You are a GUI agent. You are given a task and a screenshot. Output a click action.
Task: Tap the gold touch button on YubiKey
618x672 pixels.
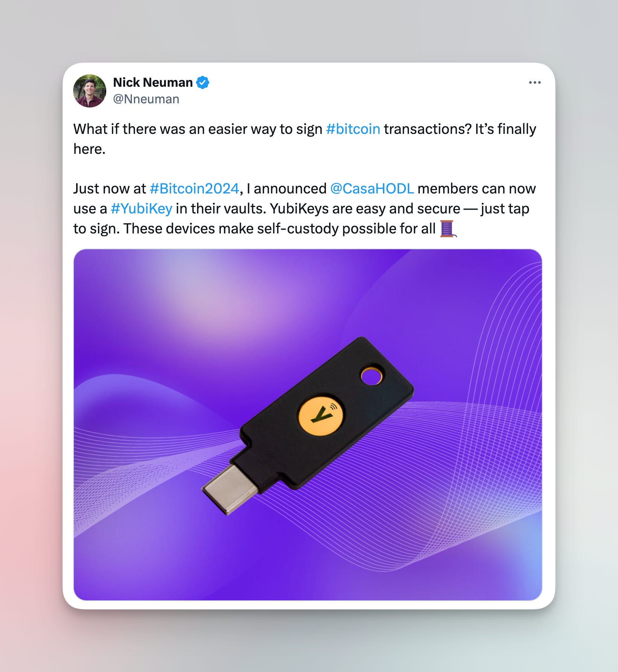point(321,415)
